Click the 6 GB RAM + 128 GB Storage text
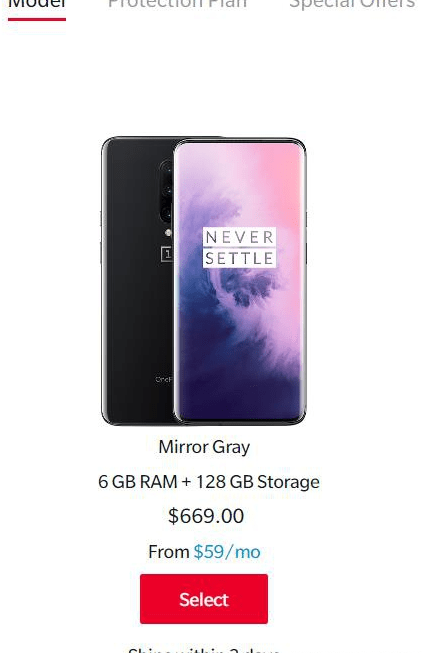Screen dimensions: 422x653 (x=209, y=482)
